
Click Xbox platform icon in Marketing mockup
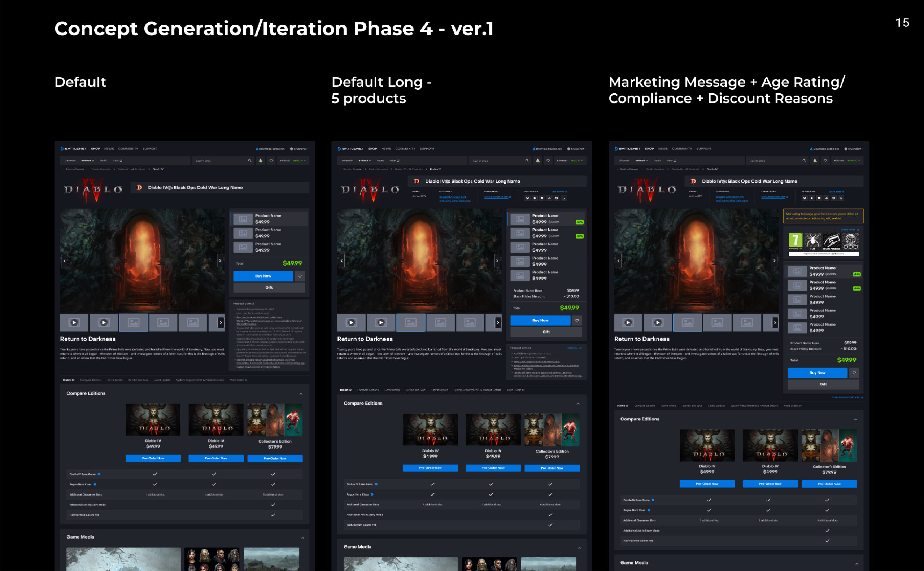pyautogui.click(x=804, y=198)
